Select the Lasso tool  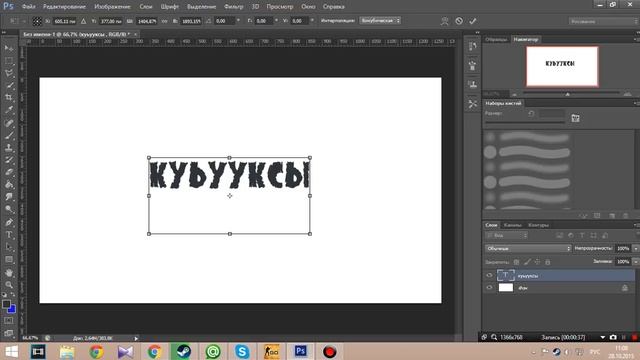click(9, 73)
